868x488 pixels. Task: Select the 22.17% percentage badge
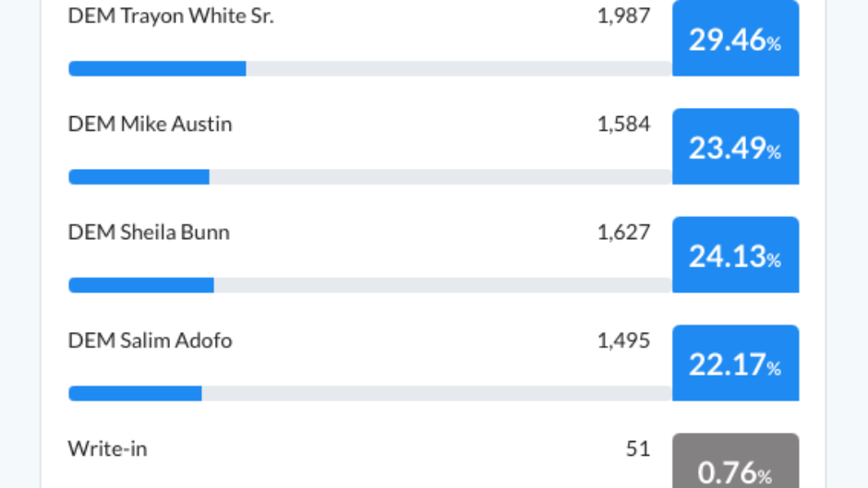(x=735, y=363)
